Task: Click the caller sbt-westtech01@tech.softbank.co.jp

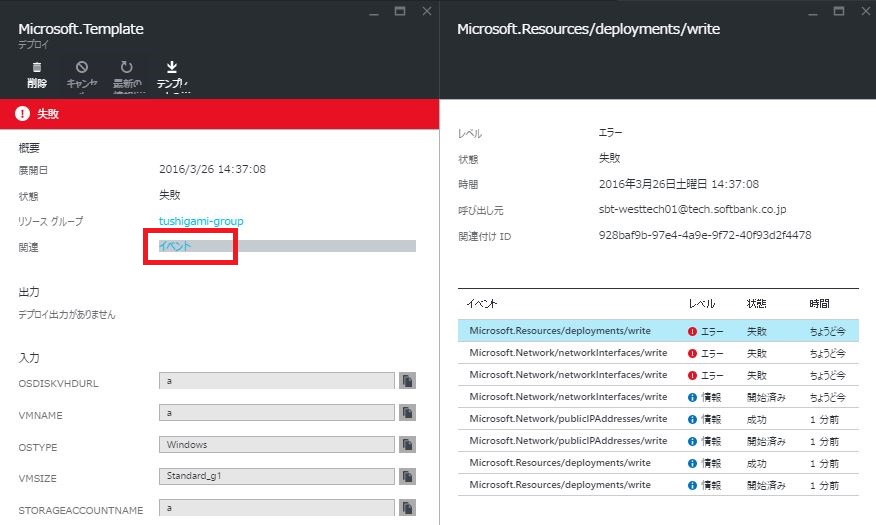Action: [x=692, y=209]
